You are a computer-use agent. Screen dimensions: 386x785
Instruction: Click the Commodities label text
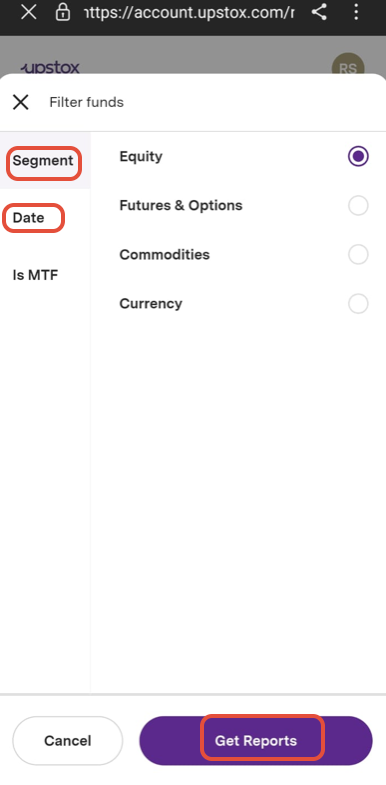click(x=164, y=254)
